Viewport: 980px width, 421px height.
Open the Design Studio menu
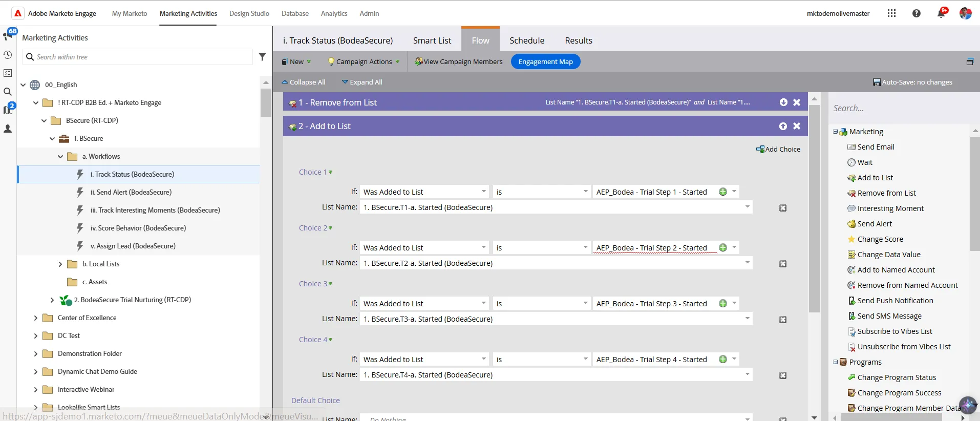(249, 13)
